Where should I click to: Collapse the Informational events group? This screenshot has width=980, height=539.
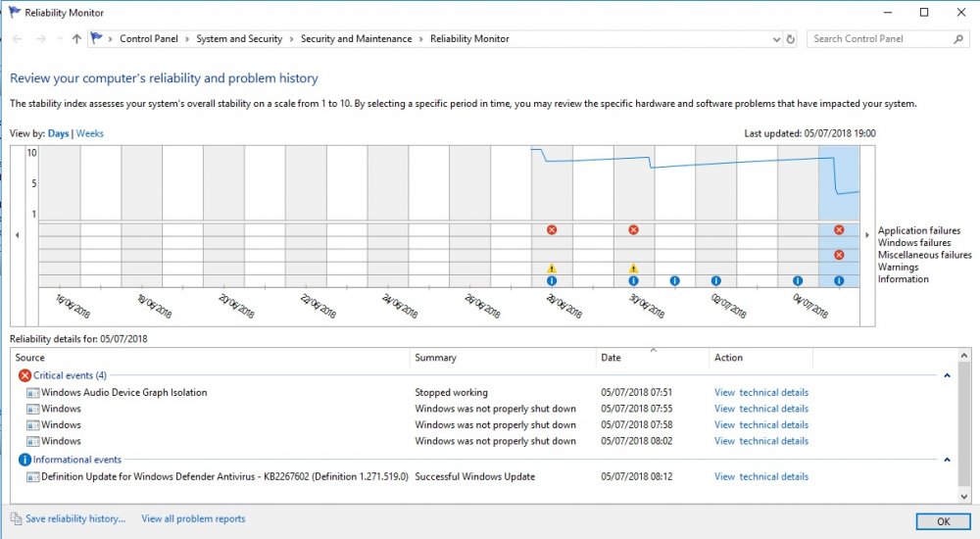point(947,460)
